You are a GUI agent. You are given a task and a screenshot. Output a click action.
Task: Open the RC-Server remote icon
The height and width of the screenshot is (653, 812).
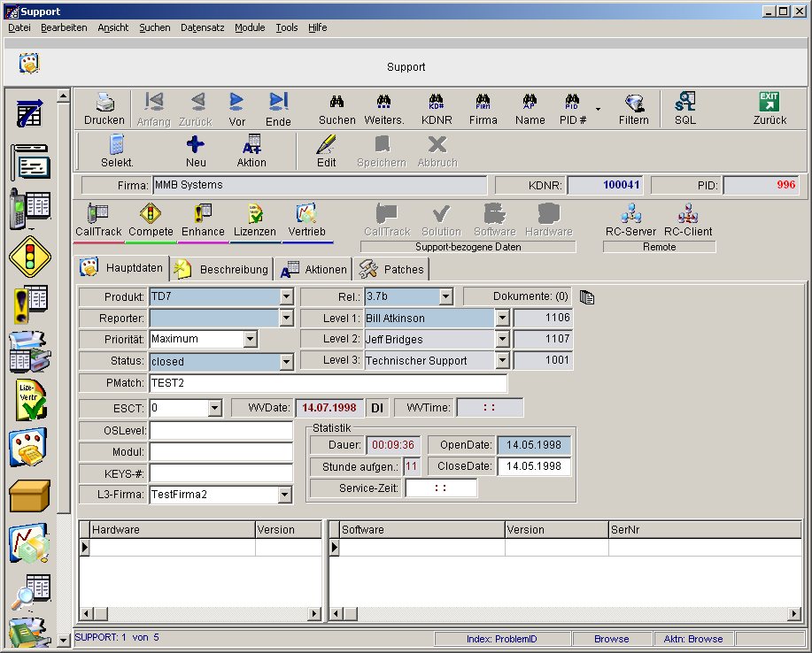coord(630,219)
